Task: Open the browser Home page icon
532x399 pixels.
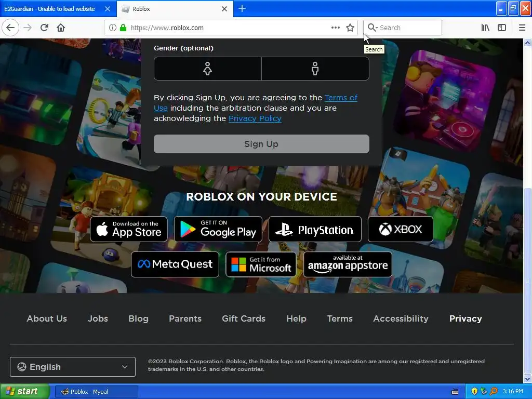Action: 61,28
